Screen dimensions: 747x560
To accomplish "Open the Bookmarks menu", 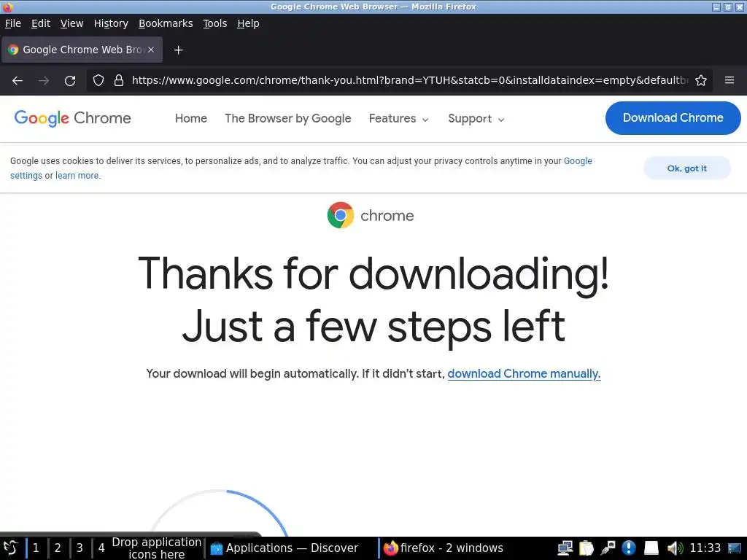I will tap(166, 23).
